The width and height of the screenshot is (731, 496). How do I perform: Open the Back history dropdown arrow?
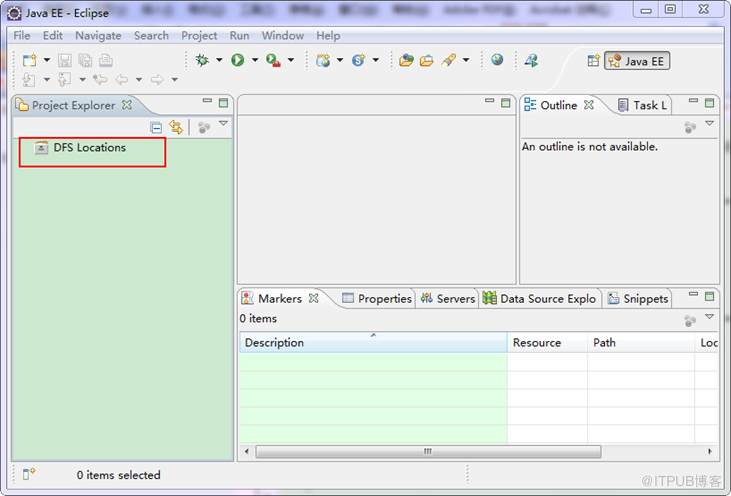click(x=139, y=80)
